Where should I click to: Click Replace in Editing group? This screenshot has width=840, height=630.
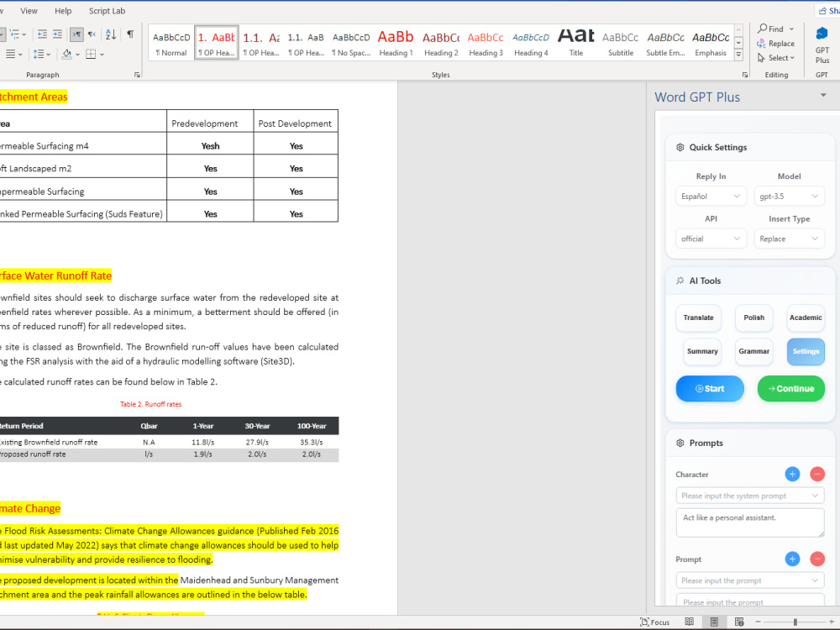(775, 44)
